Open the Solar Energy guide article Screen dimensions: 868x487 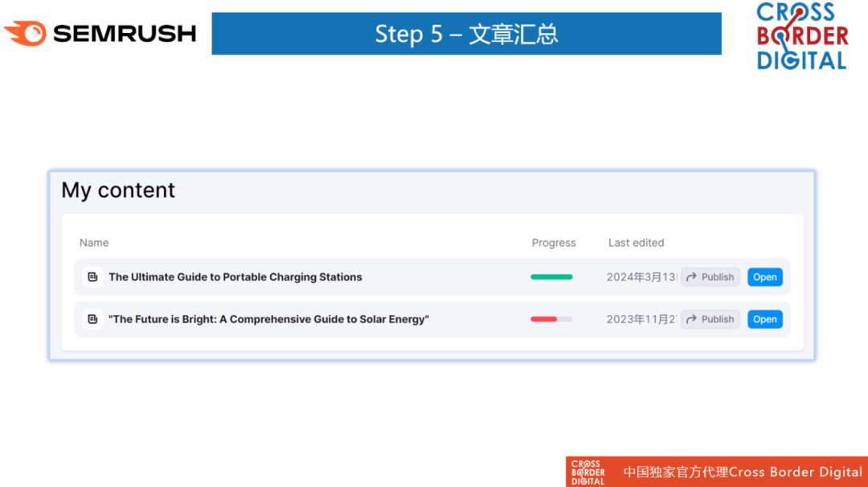(x=764, y=319)
